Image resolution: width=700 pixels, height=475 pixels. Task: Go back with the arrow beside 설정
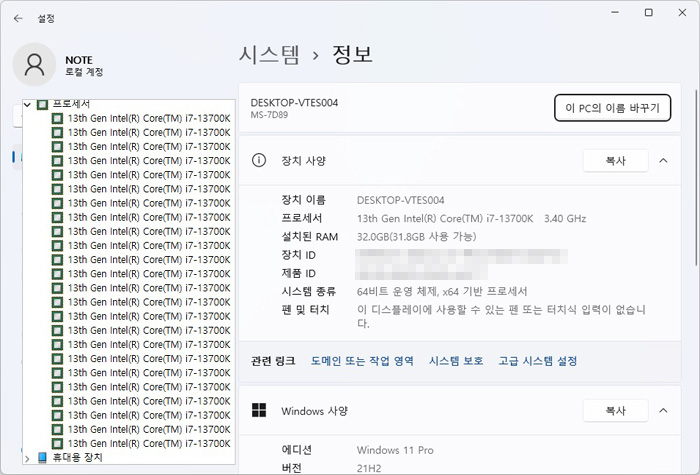[x=18, y=18]
